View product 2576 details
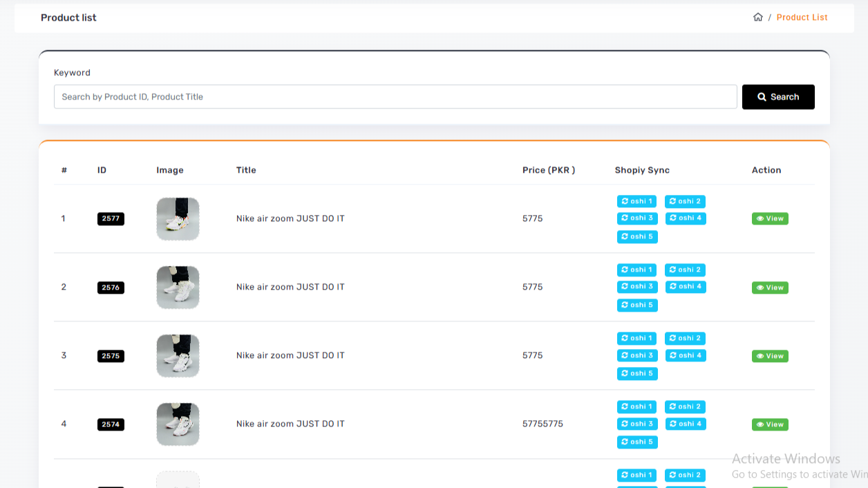This screenshot has height=488, width=868. [770, 288]
